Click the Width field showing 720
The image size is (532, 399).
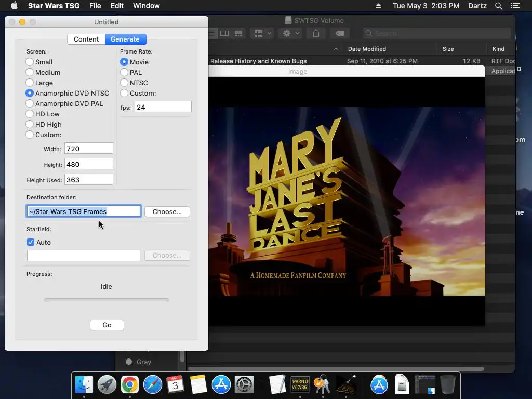88,149
